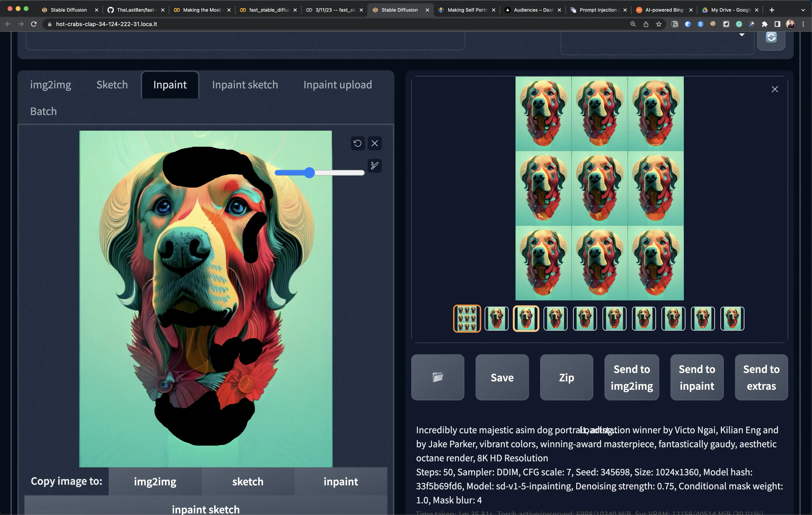Image resolution: width=812 pixels, height=515 pixels.
Task: Clear the inpaint image with the X icon
Action: 374,143
